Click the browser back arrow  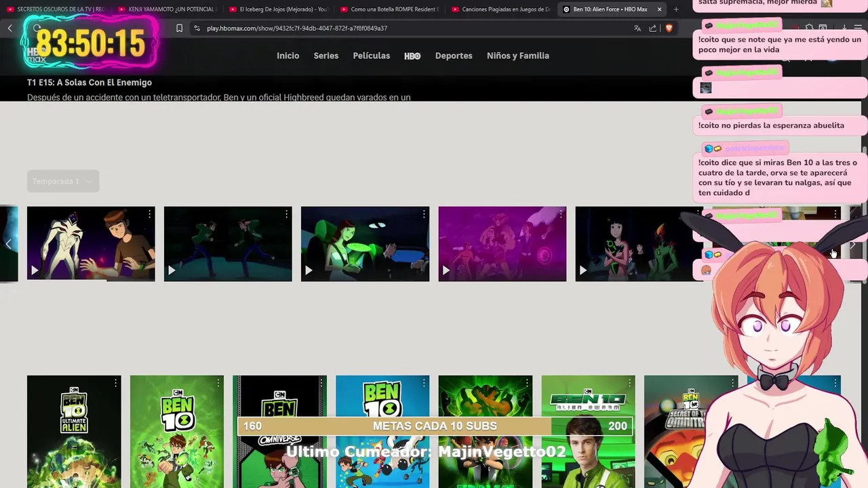click(10, 28)
